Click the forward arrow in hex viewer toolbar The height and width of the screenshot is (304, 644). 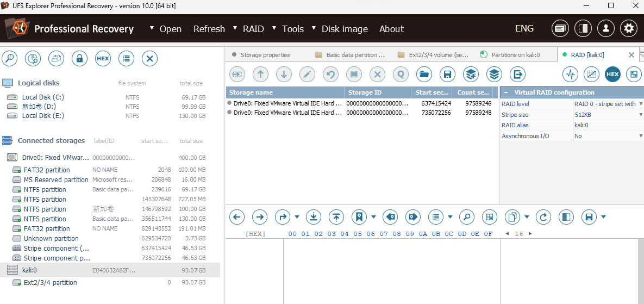click(x=260, y=217)
